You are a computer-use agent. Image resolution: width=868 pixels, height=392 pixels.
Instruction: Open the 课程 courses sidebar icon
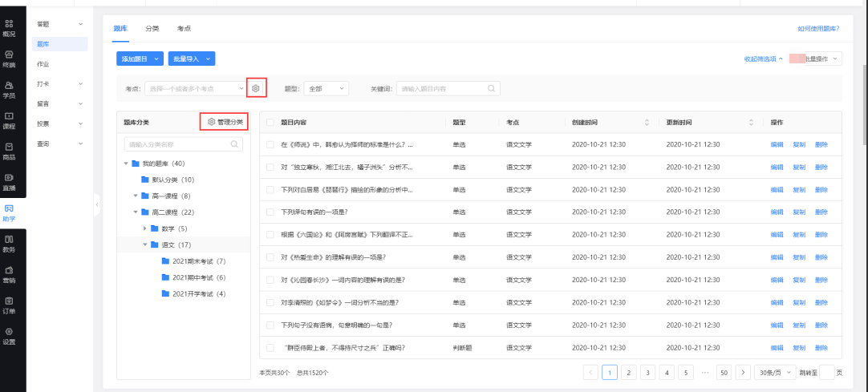[9, 120]
